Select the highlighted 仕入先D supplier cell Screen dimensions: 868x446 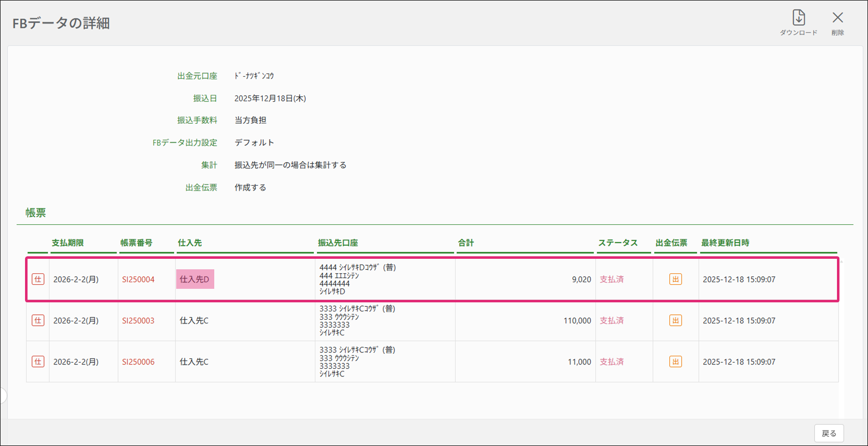point(195,279)
